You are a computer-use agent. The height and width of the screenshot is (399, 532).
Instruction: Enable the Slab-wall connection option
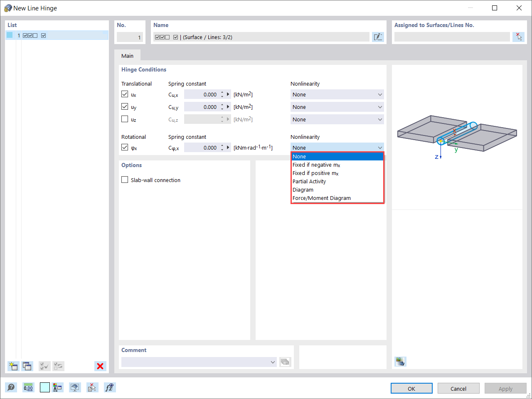(x=124, y=180)
